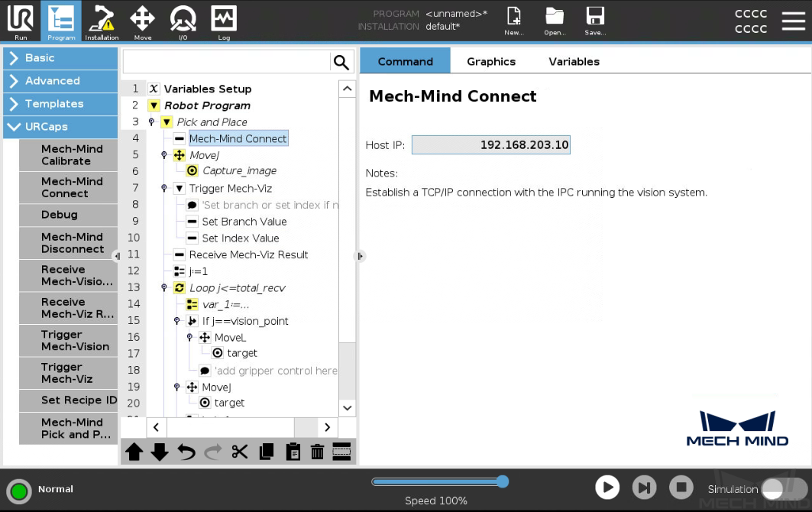The width and height of the screenshot is (812, 512).
Task: Undo the last program edit
Action: pyautogui.click(x=186, y=452)
